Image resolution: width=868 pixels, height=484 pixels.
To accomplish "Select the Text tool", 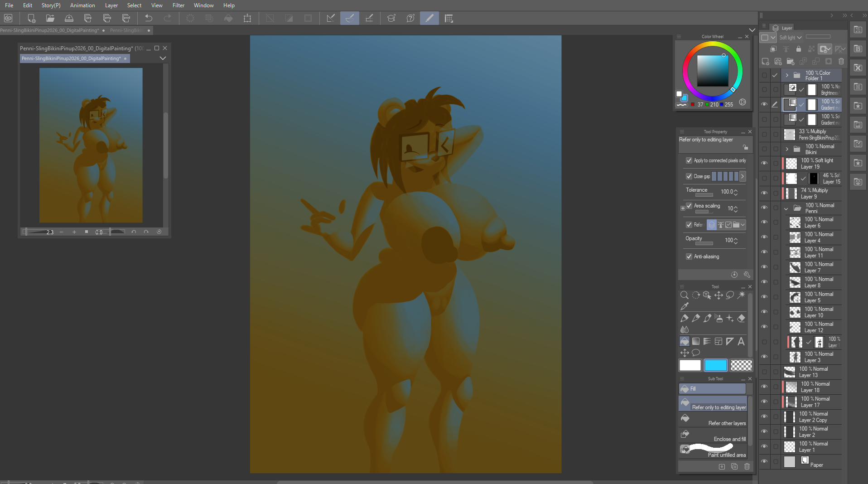I will click(741, 341).
